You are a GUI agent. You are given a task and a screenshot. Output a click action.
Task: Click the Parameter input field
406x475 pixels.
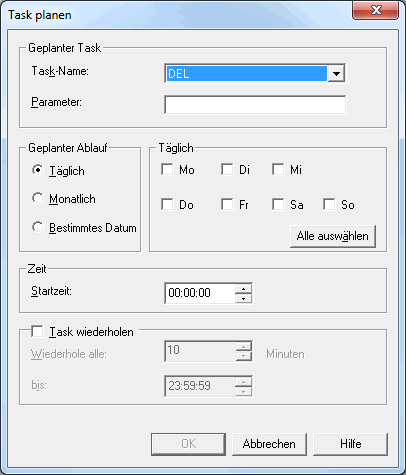255,105
